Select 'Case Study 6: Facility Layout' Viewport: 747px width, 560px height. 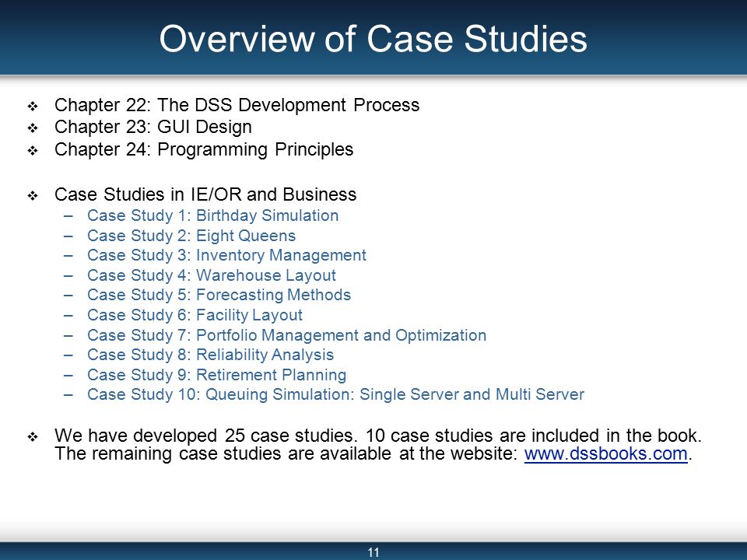[195, 315]
